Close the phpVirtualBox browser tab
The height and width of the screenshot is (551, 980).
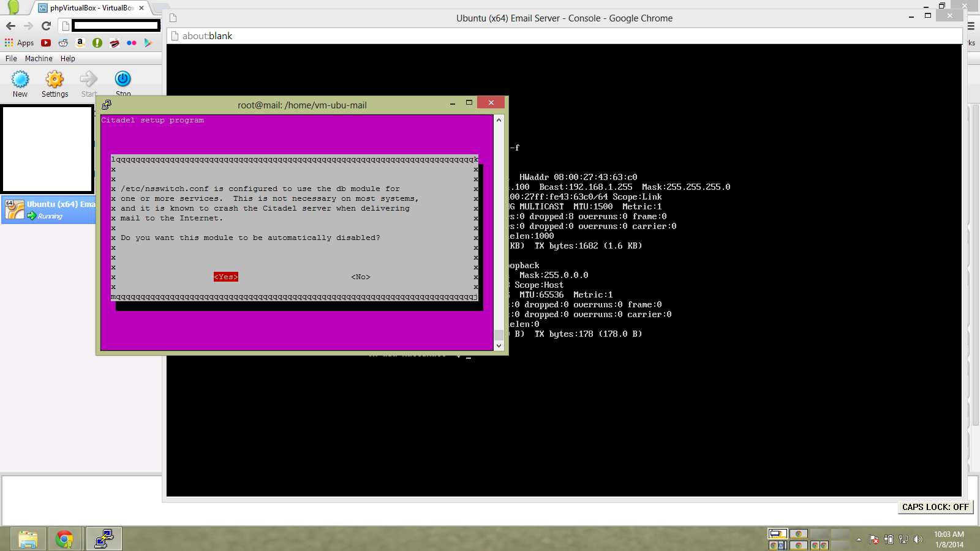(141, 8)
